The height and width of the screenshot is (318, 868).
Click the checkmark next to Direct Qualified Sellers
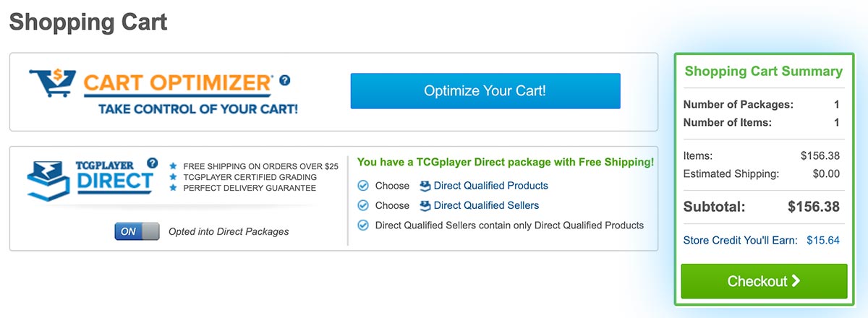363,206
